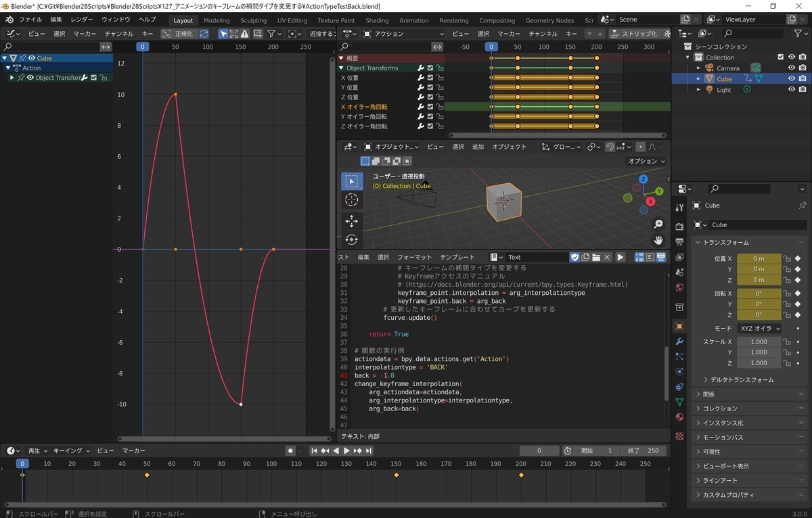Expand the デルタトランスフォーム panel
The image size is (812, 518).
pyautogui.click(x=742, y=380)
